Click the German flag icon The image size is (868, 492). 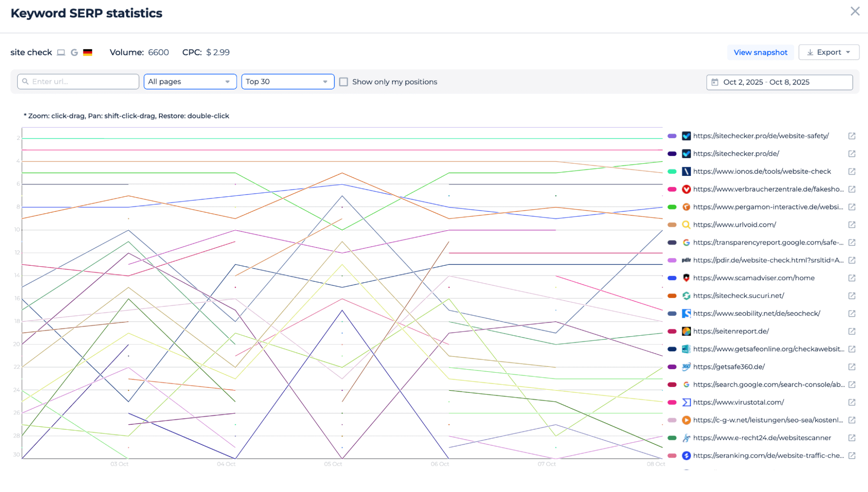pos(88,53)
